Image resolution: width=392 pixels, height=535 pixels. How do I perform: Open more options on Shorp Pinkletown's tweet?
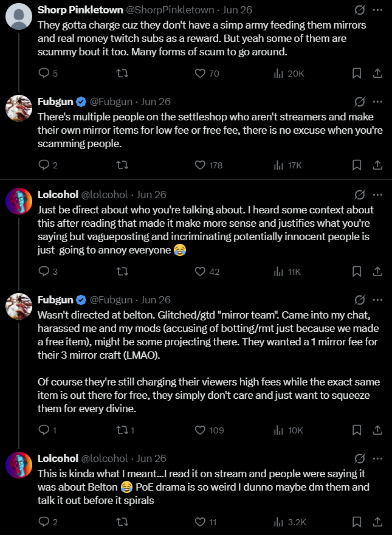point(377,10)
